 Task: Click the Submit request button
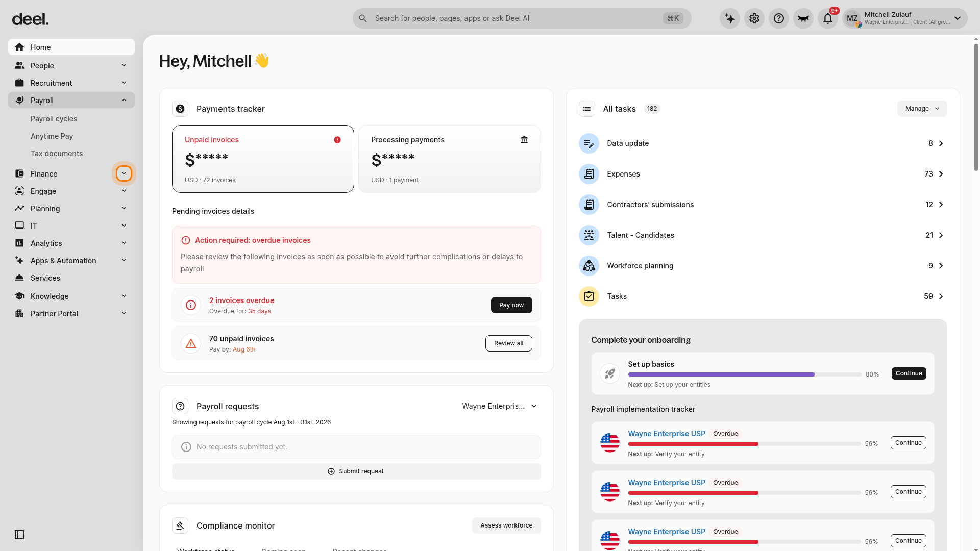point(356,471)
